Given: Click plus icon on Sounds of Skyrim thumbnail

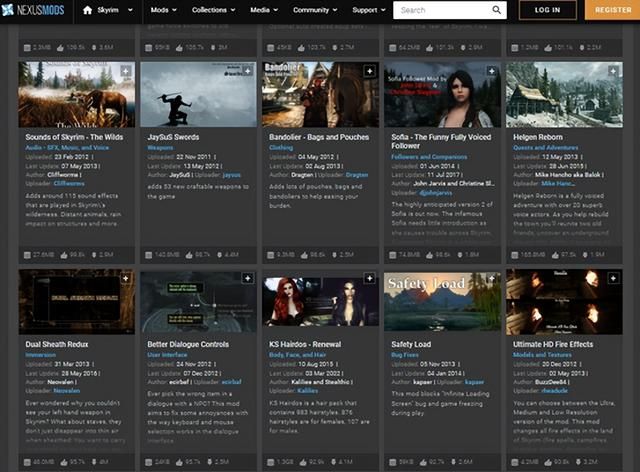Looking at the screenshot, I should [126, 72].
